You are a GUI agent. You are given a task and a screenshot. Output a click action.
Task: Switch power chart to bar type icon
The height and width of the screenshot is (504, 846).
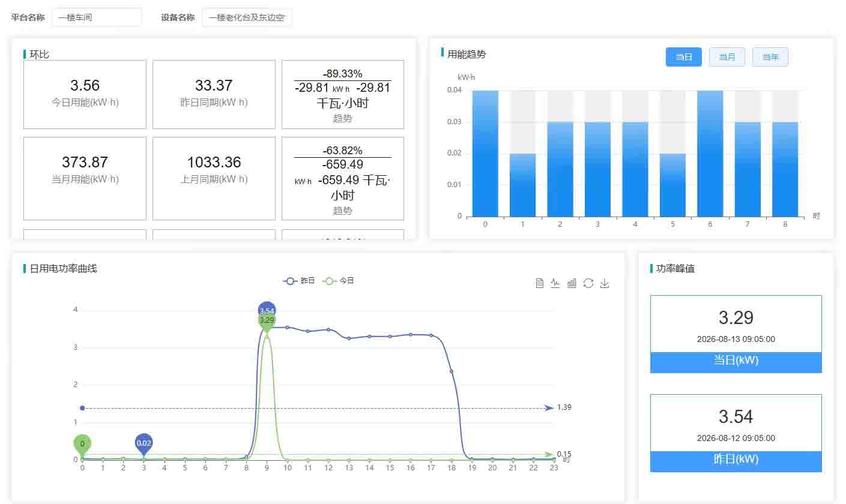pyautogui.click(x=572, y=283)
